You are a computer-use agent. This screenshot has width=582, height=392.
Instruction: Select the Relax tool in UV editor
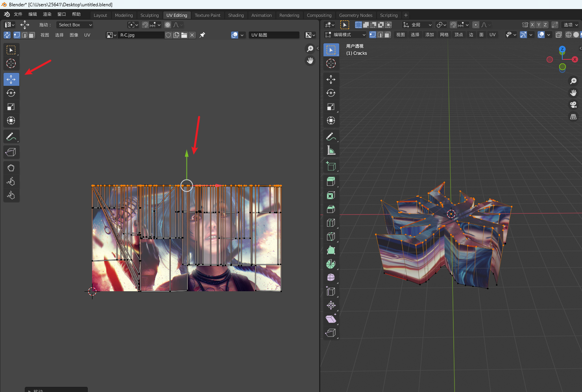[11, 181]
